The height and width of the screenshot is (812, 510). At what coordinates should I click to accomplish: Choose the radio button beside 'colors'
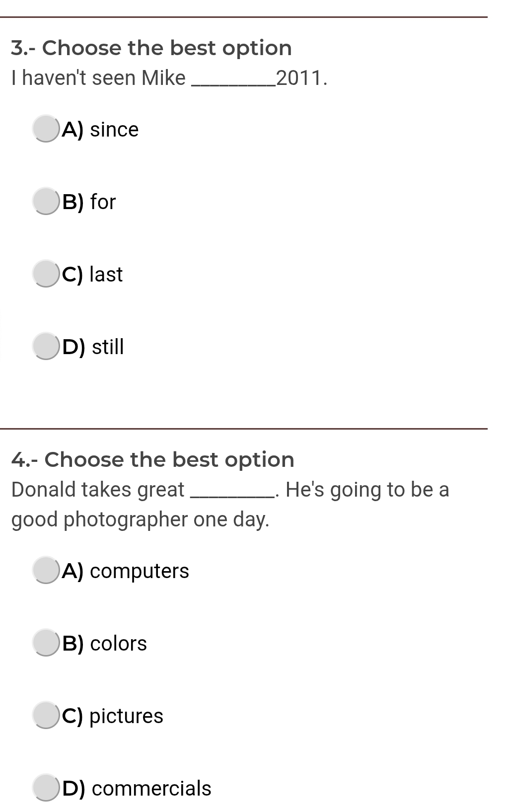point(46,643)
